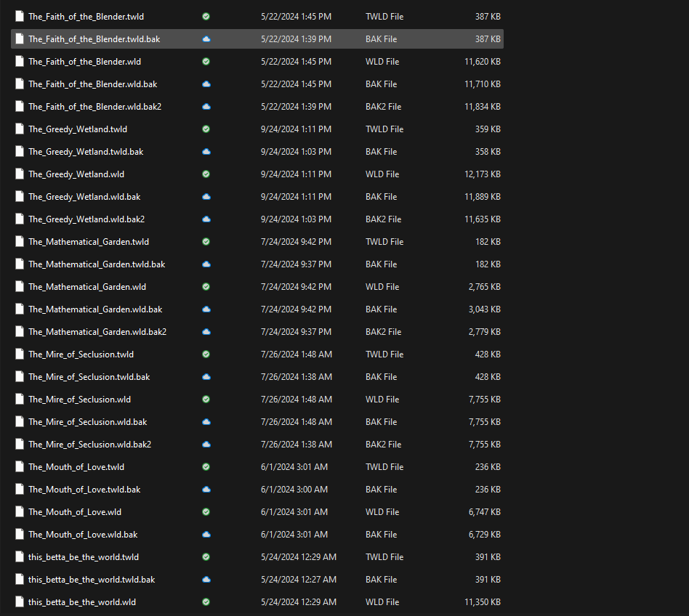
Task: Select The_Greedy_Wetland.wld.bak2 filename
Action: 86,219
